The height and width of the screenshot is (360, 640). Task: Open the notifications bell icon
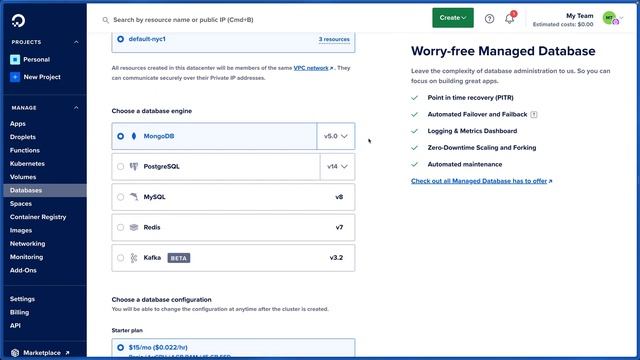(509, 18)
